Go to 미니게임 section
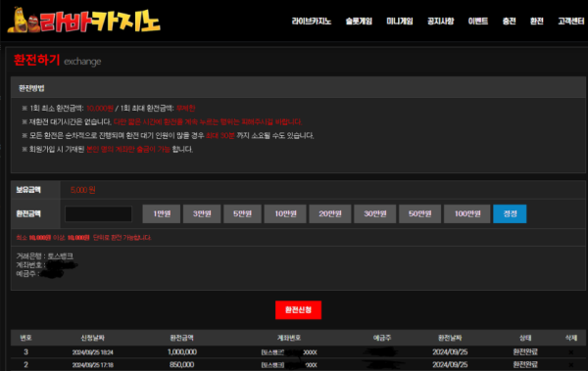The height and width of the screenshot is (371, 588). tap(400, 22)
